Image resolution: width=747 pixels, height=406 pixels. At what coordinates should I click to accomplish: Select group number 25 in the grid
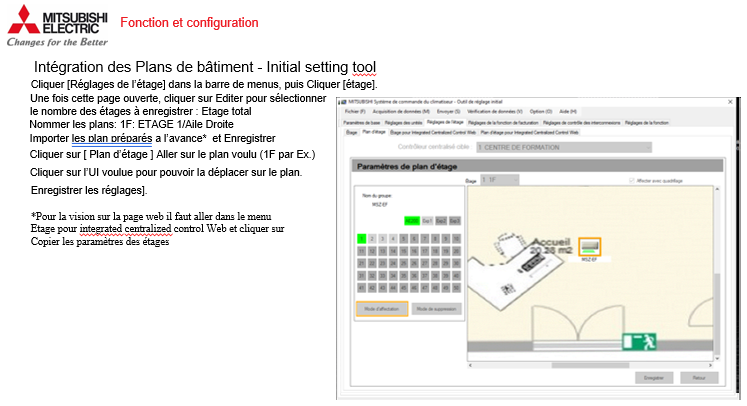pyautogui.click(x=404, y=263)
